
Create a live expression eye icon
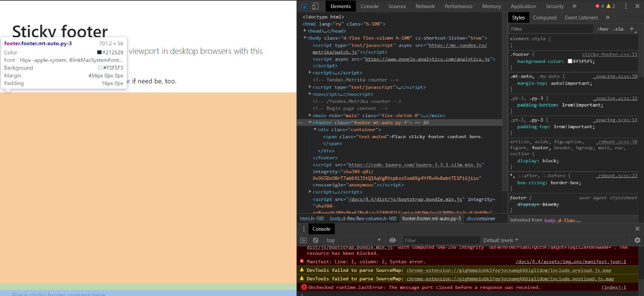tap(392, 240)
